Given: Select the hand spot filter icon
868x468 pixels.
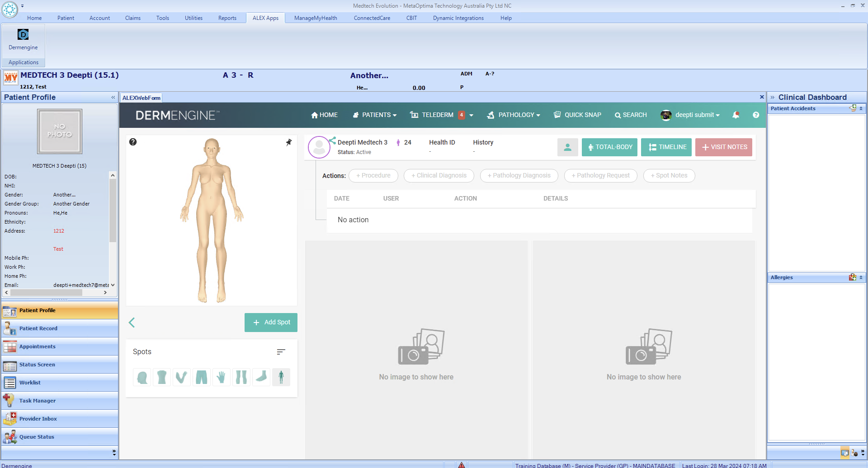Looking at the screenshot, I should pos(221,377).
